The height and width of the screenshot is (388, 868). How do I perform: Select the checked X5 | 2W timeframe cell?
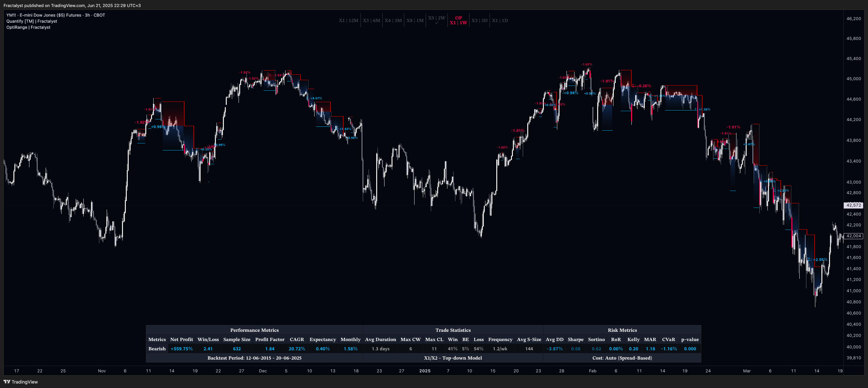coord(437,20)
